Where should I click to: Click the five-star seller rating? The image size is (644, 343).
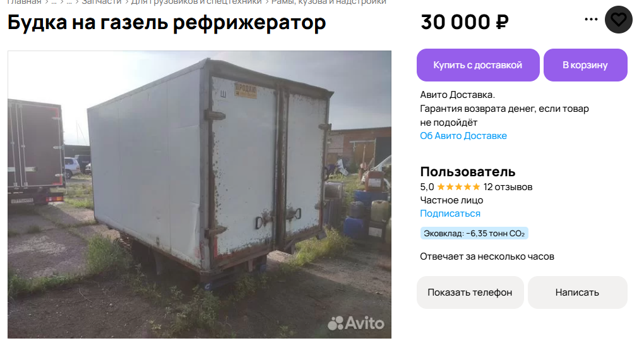[458, 187]
